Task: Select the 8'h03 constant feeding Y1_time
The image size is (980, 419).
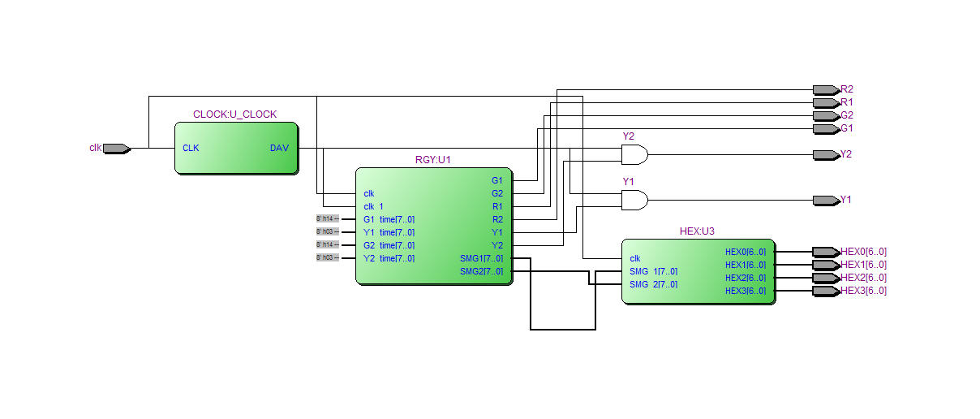Action: click(328, 232)
